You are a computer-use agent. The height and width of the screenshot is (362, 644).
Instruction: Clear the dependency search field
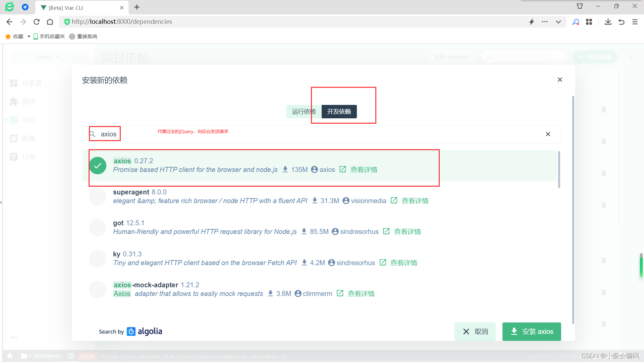[548, 134]
